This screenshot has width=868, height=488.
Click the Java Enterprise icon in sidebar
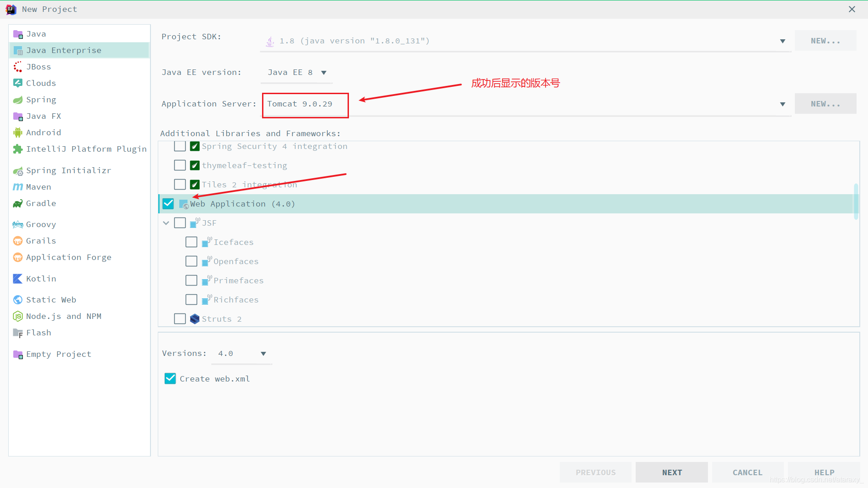18,51
